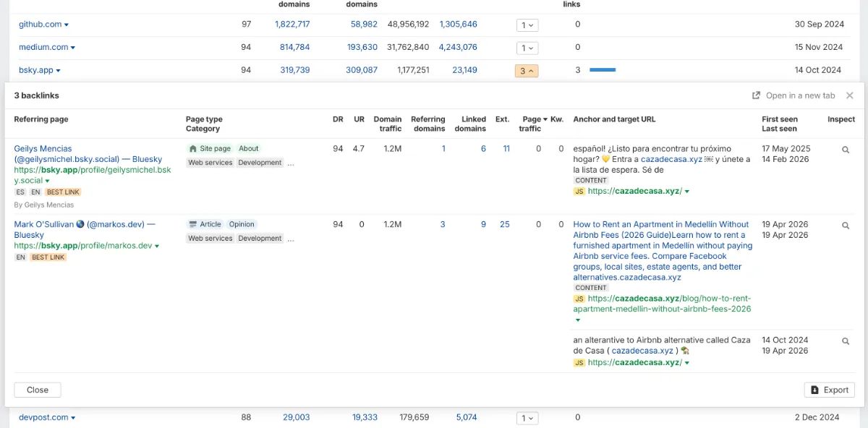Open the How to Rent an Apartment in Medellín anchor link
The height and width of the screenshot is (428, 868).
[x=663, y=251]
